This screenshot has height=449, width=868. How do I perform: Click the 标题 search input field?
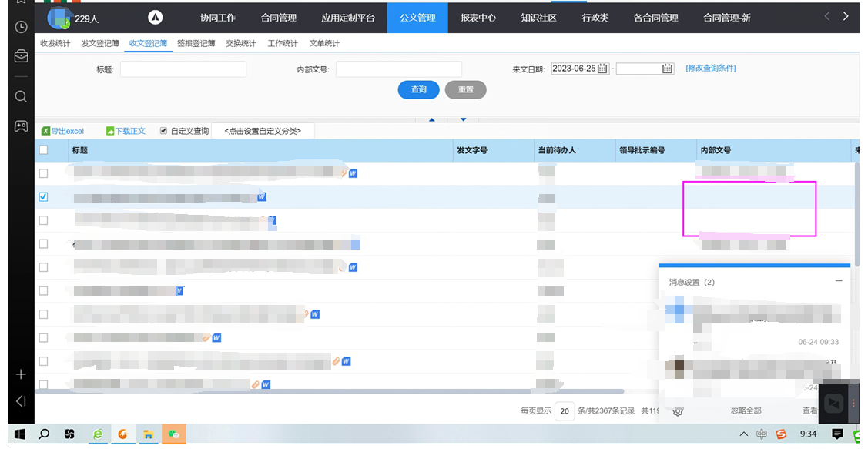click(183, 69)
